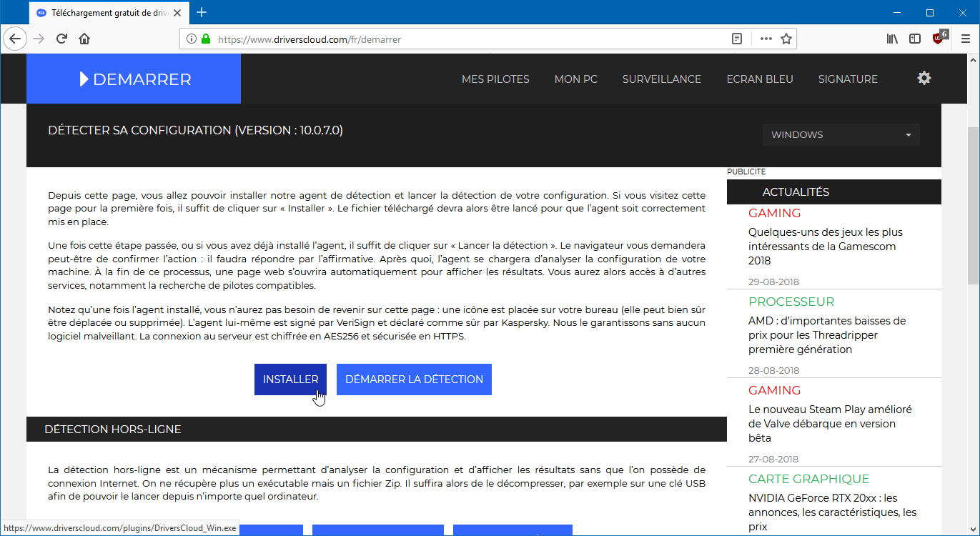Bookmark this page with the star icon
Screen dimensions: 980x536
(x=786, y=39)
